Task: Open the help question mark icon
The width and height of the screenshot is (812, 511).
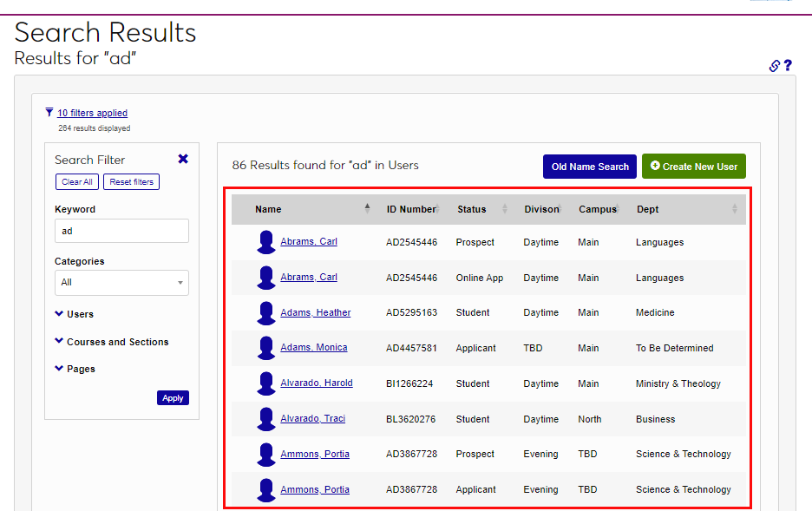Action: (788, 66)
